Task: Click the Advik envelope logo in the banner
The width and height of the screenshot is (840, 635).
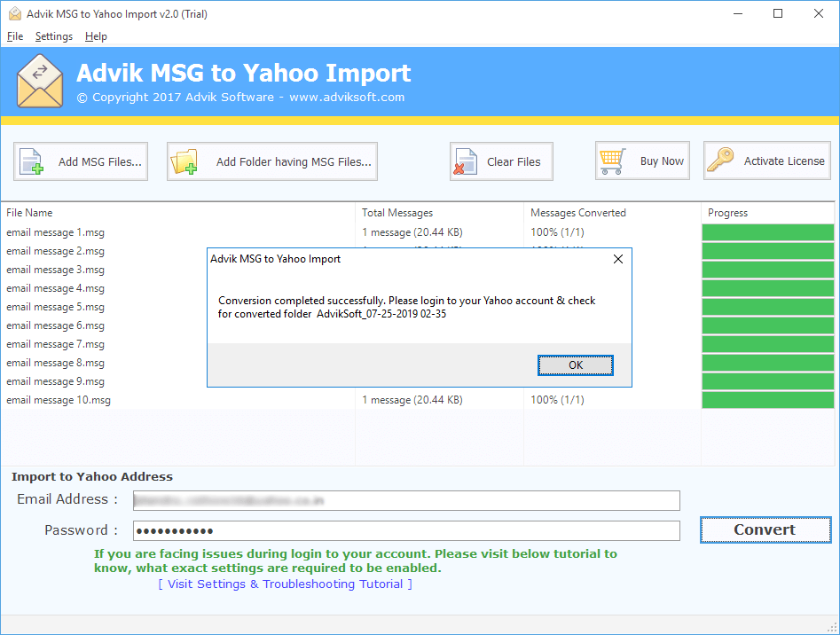Action: coord(40,82)
